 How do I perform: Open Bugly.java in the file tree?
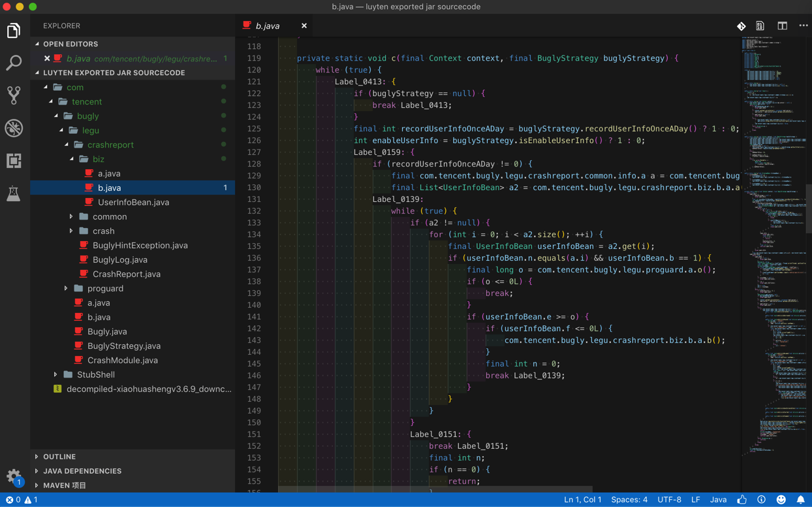[133, 332]
